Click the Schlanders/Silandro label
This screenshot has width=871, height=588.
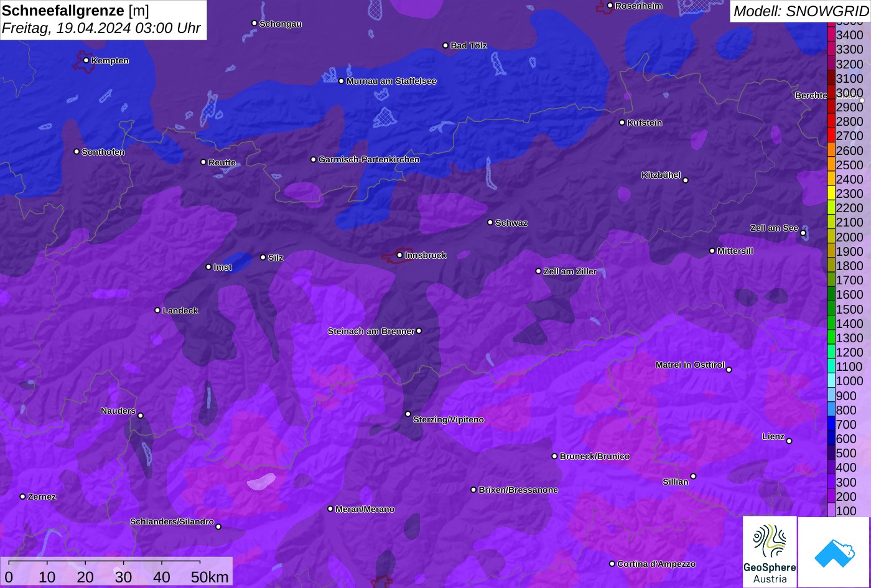coord(172,521)
